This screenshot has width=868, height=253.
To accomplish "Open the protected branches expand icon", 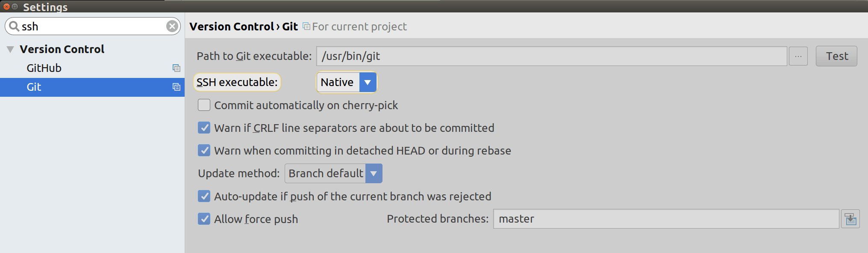I will [x=850, y=219].
